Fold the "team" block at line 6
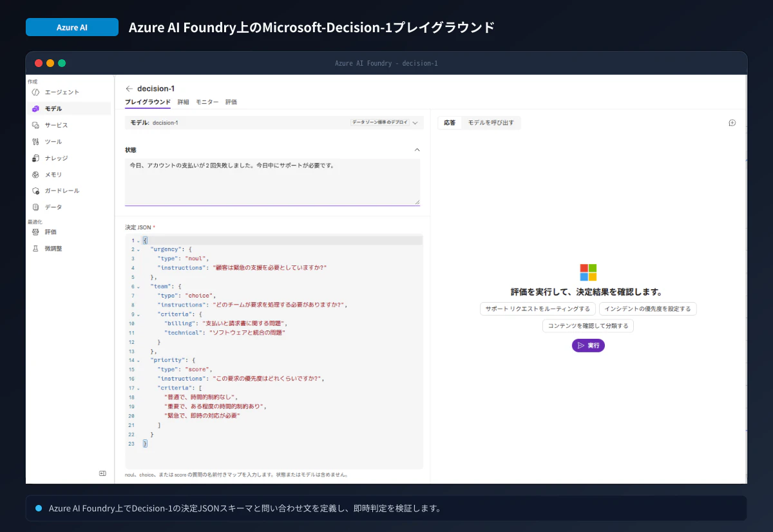The height and width of the screenshot is (532, 773). pos(138,287)
